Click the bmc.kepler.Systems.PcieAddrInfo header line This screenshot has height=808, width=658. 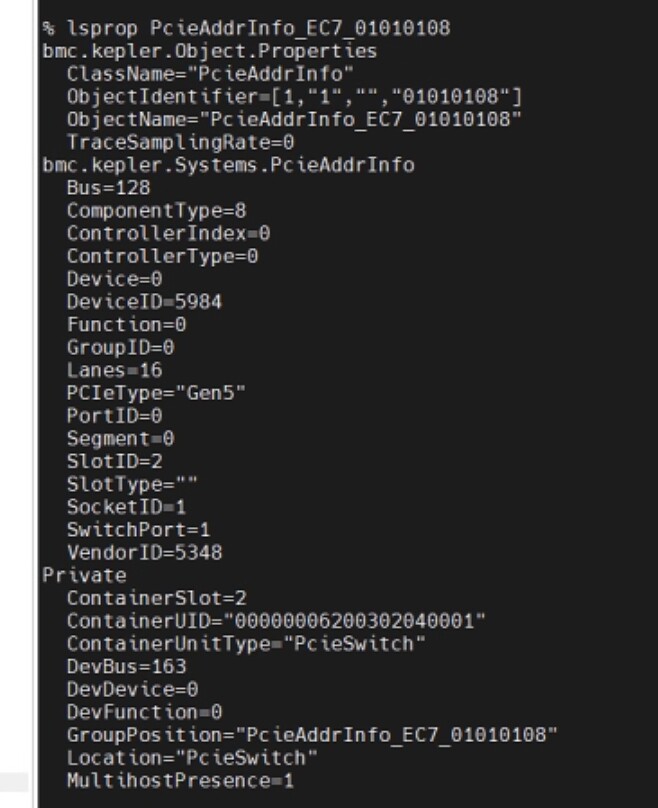(228, 165)
